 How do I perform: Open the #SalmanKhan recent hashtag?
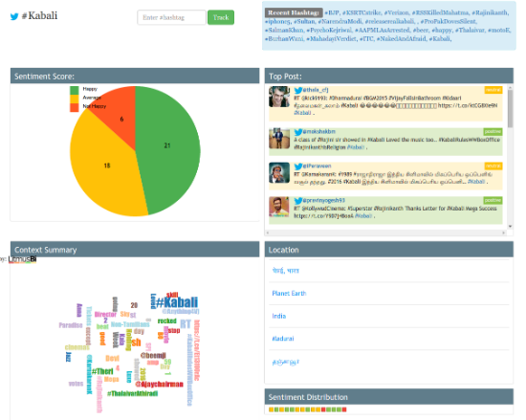[x=284, y=31]
